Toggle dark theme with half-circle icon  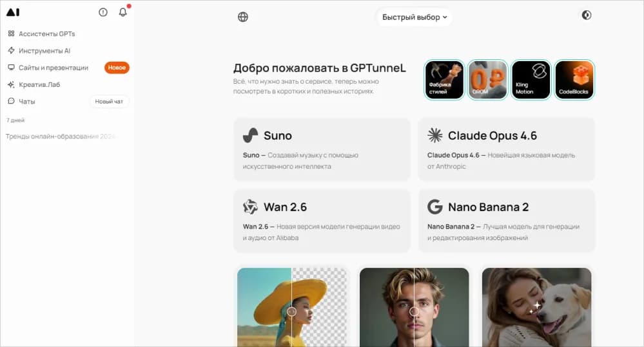[x=587, y=15]
